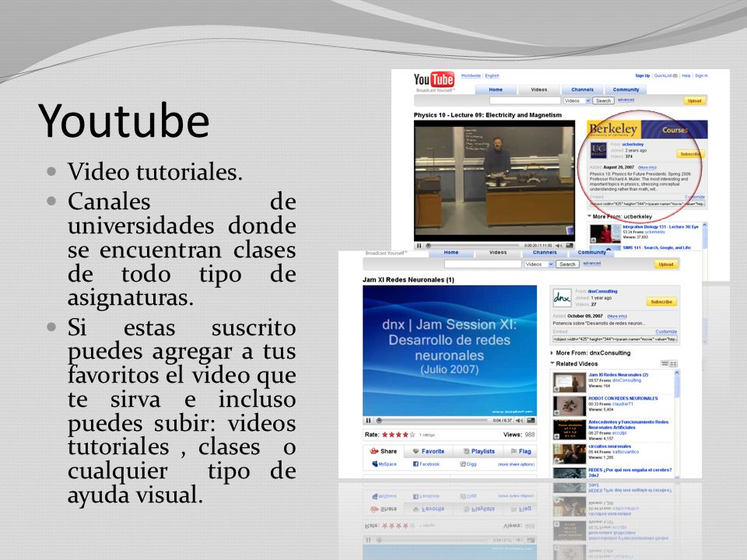Screen dimensions: 747x560
Task: Click Customize above the Jam XI embed code
Action: coord(666,331)
